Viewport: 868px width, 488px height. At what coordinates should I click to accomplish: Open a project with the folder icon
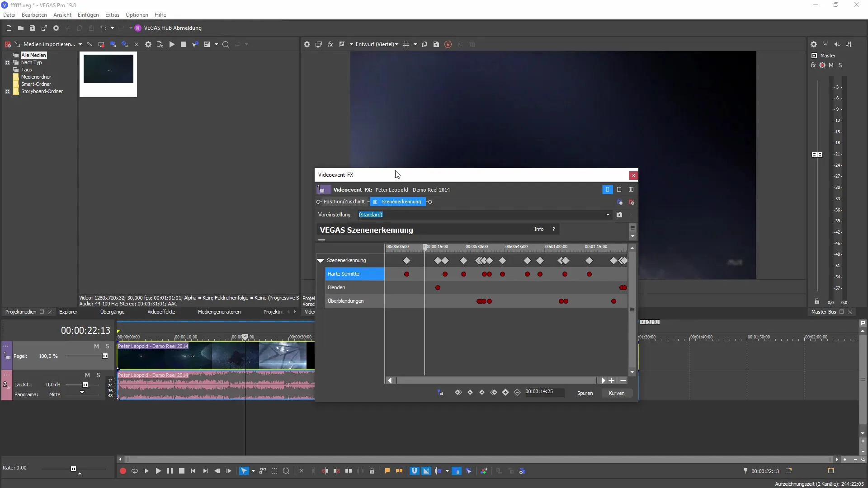coord(20,28)
